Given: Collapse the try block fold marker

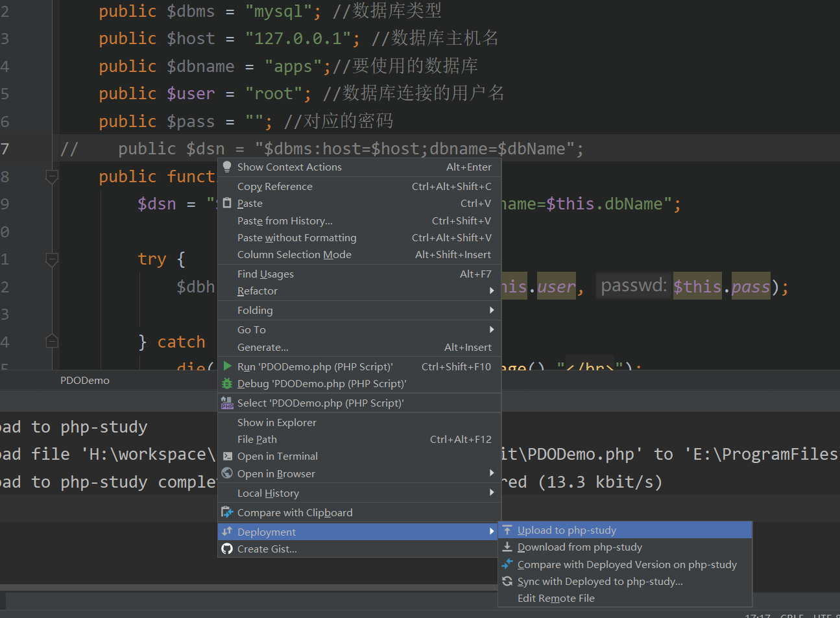Looking at the screenshot, I should 53,259.
